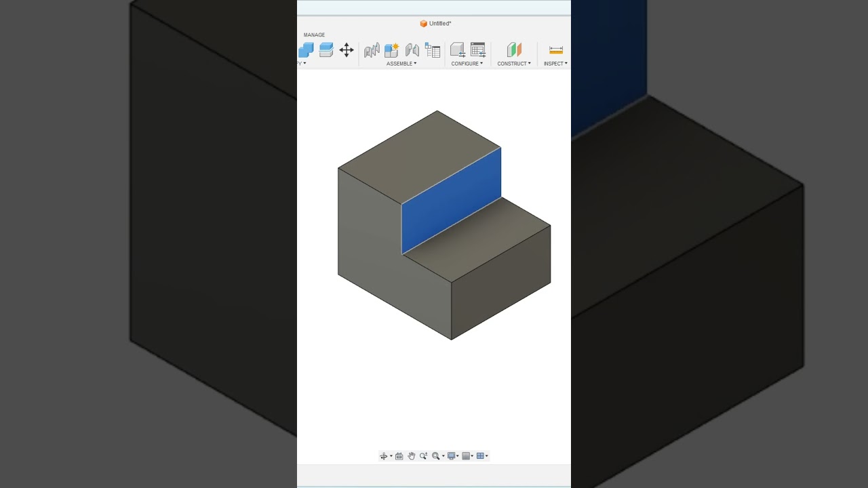The image size is (868, 488).
Task: Expand the CONFIGURE dropdown menu
Action: click(467, 64)
